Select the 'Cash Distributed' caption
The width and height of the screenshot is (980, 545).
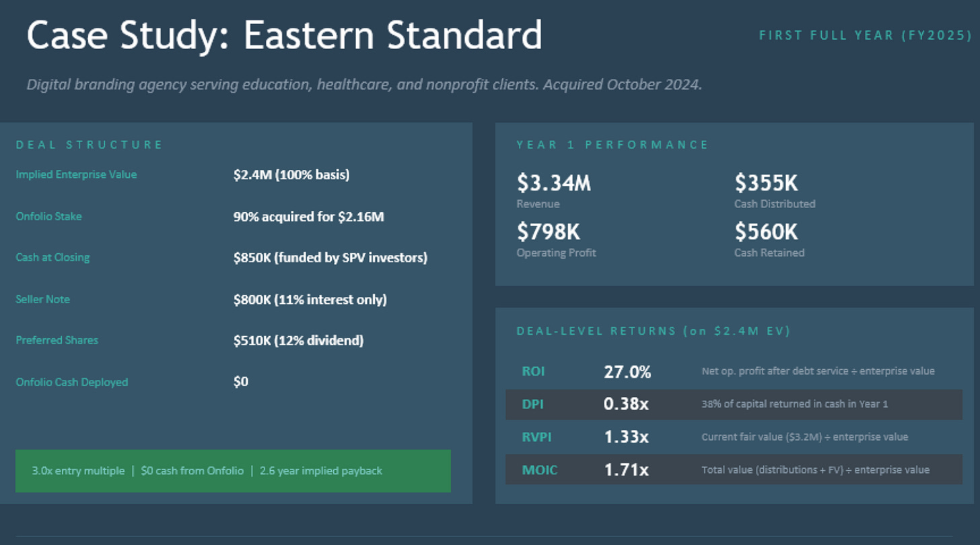pyautogui.click(x=775, y=204)
